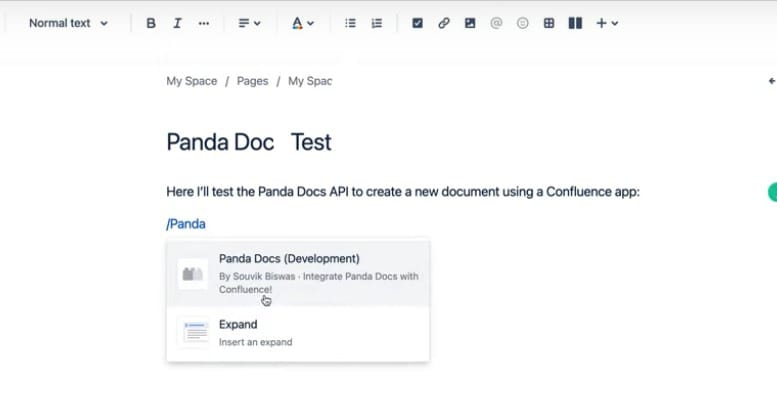
Task: Go to Pages breadcrumb
Action: (x=252, y=81)
